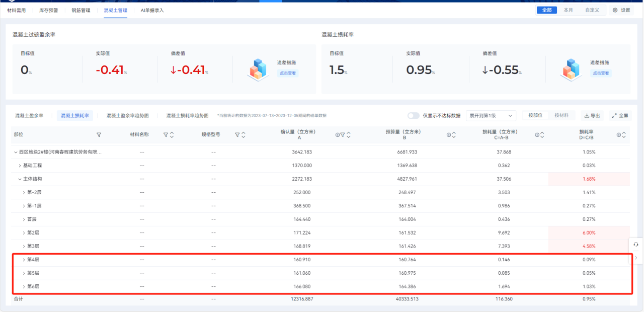The height and width of the screenshot is (312, 644).
Task: Expand the 第-2层 row
Action: click(24, 192)
